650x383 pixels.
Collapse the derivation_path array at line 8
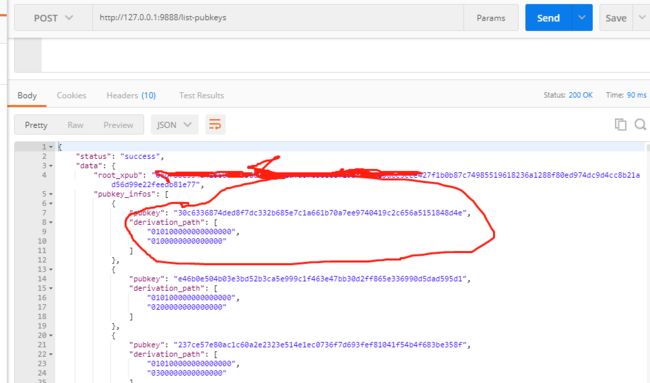pos(51,222)
